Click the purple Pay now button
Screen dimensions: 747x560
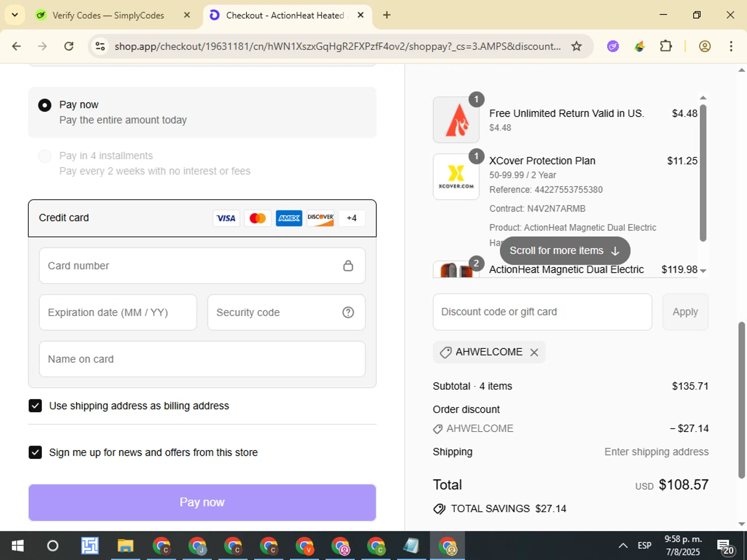pyautogui.click(x=202, y=502)
